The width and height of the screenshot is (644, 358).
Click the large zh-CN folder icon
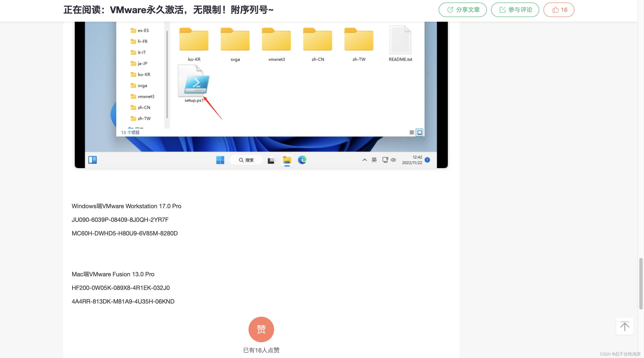tap(318, 39)
